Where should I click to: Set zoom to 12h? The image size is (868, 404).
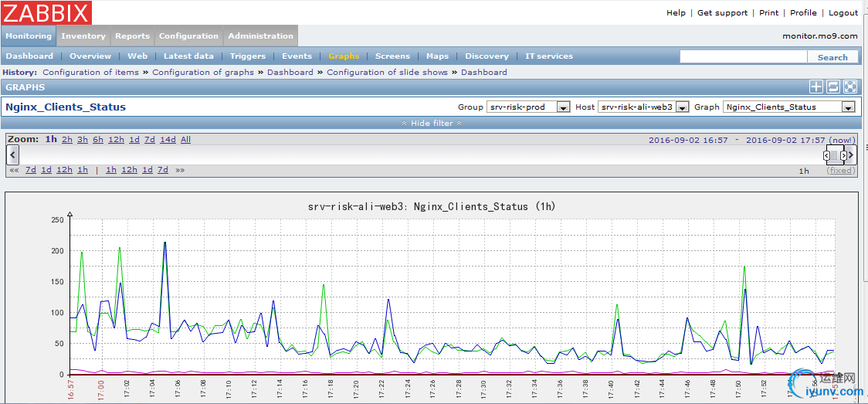point(116,140)
